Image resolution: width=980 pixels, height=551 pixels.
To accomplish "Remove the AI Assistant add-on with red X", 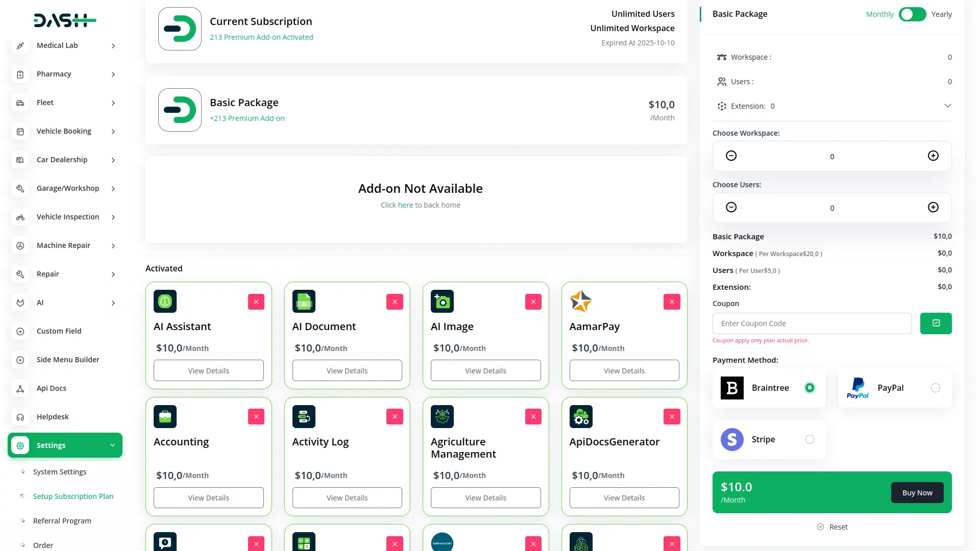I will 256,302.
